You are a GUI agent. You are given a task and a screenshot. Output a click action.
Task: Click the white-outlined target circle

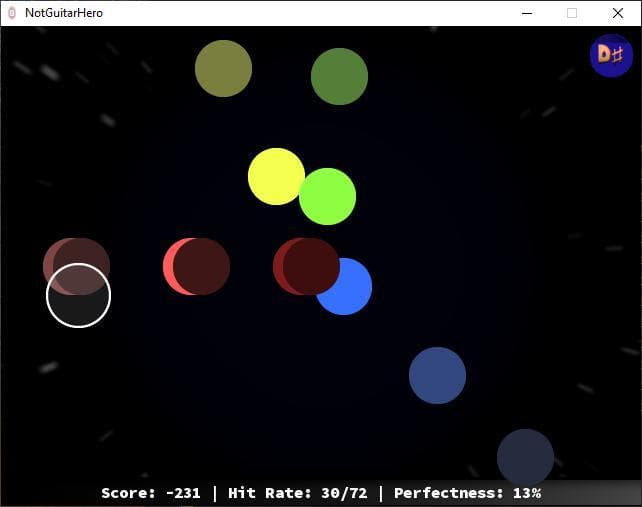pyautogui.click(x=79, y=295)
